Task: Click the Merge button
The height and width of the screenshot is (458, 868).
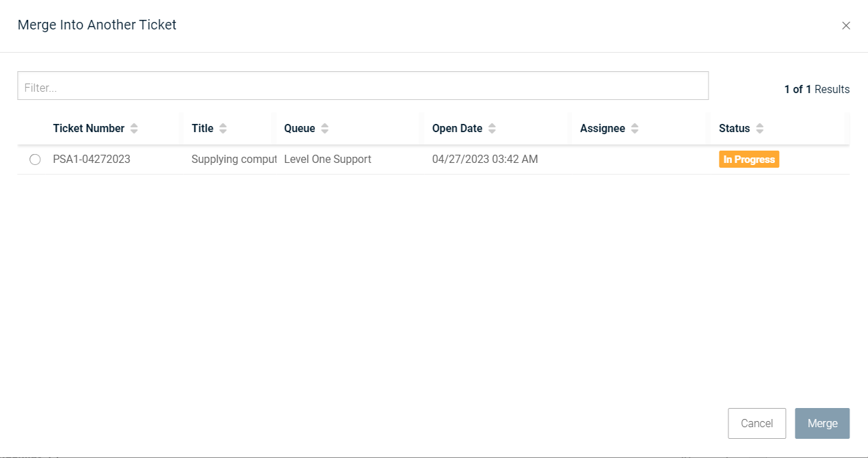Action: pyautogui.click(x=822, y=423)
